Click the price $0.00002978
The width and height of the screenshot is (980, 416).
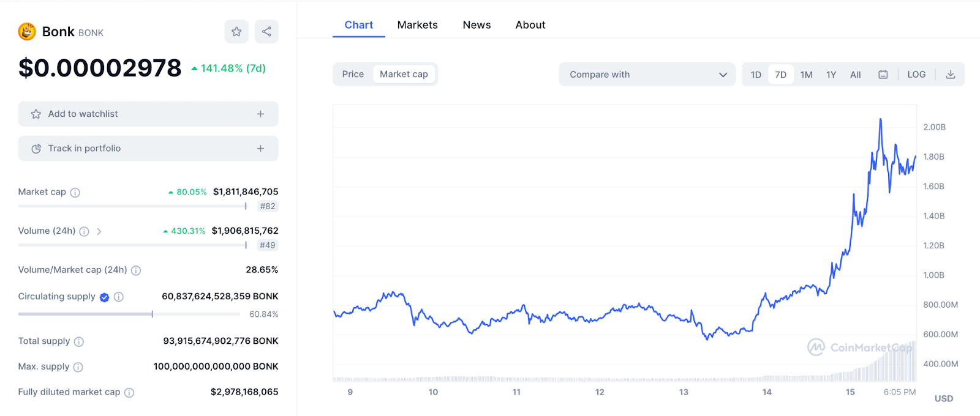pyautogui.click(x=100, y=68)
